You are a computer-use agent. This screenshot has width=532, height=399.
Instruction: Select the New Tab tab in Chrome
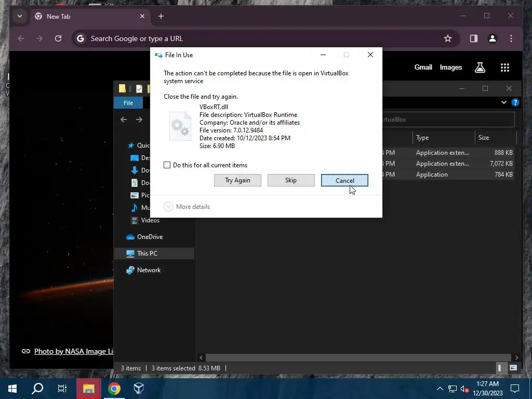(89, 16)
